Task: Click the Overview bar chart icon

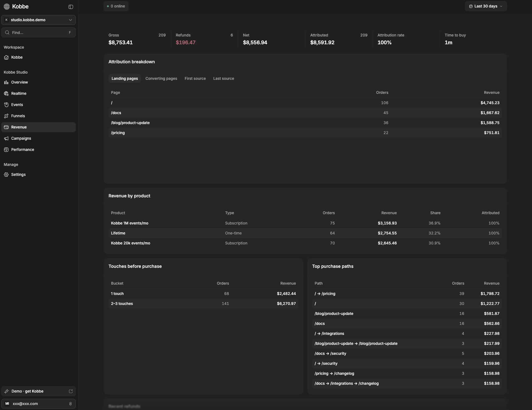Action: [6, 82]
